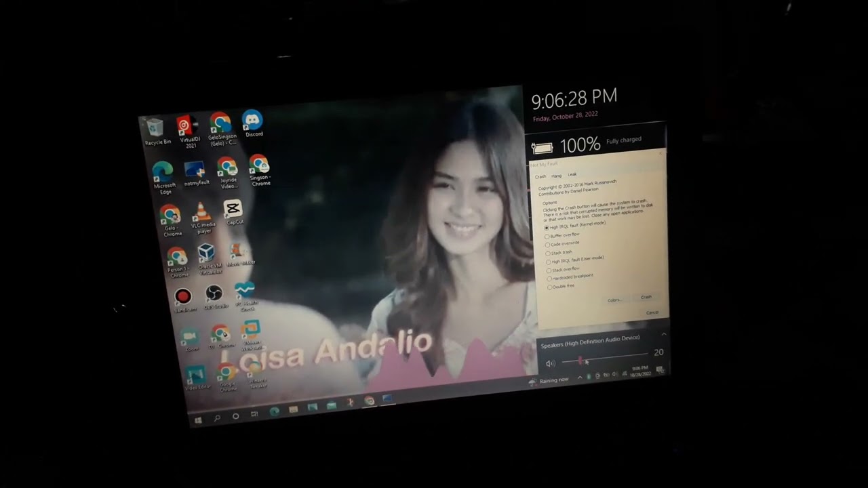This screenshot has width=868, height=488.
Task: Open the Person 1 - Chrome shortcut
Action: coord(178,264)
